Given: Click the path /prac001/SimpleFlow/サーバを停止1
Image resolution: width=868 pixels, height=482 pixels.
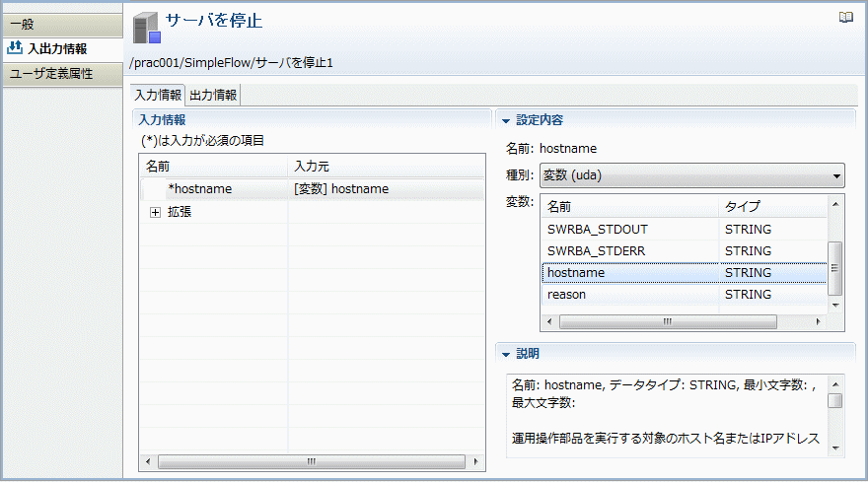Looking at the screenshot, I should [232, 62].
